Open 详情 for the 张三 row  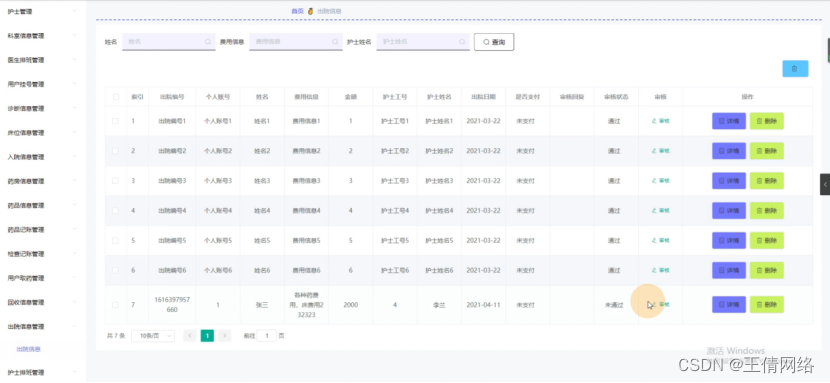[729, 305]
